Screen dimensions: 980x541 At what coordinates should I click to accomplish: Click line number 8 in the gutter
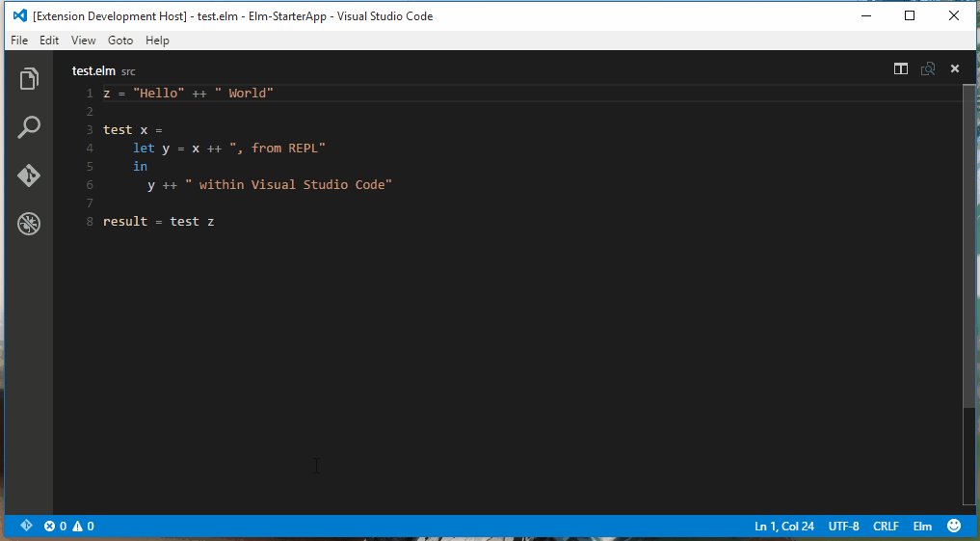[x=90, y=222]
